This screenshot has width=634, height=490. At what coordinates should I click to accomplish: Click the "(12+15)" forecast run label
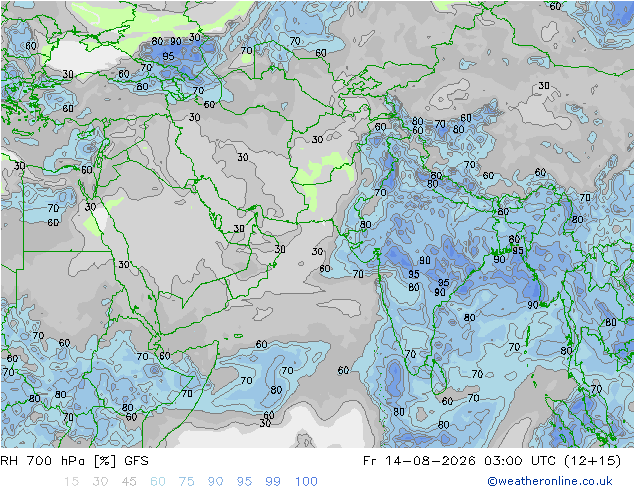tap(592, 461)
